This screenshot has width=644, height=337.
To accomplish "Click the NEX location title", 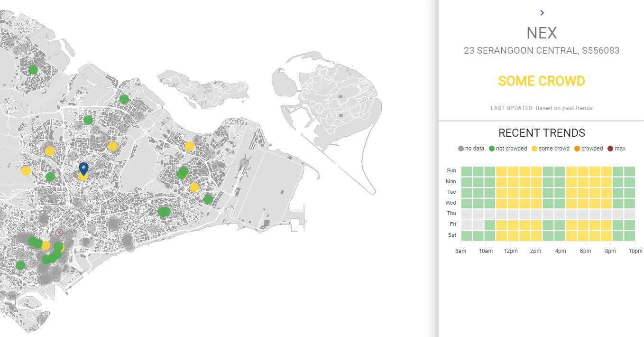I will click(x=542, y=33).
